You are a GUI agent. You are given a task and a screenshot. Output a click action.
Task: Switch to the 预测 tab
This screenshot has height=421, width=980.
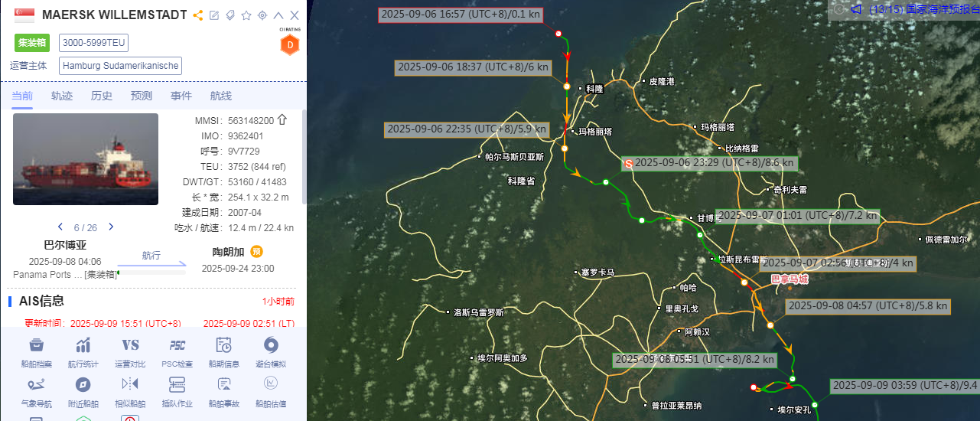pos(142,96)
